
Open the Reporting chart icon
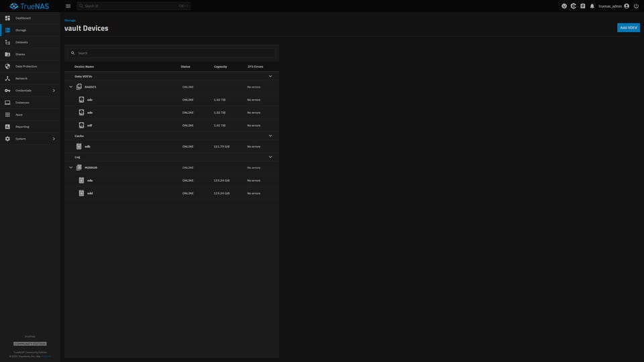[x=7, y=127]
